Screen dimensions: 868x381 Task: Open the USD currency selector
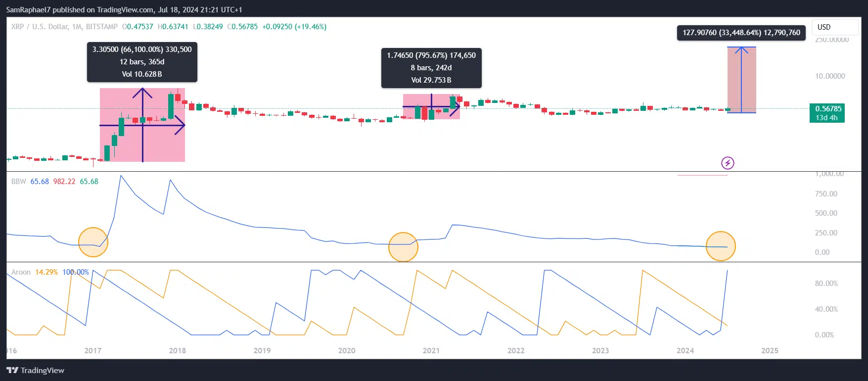click(835, 27)
